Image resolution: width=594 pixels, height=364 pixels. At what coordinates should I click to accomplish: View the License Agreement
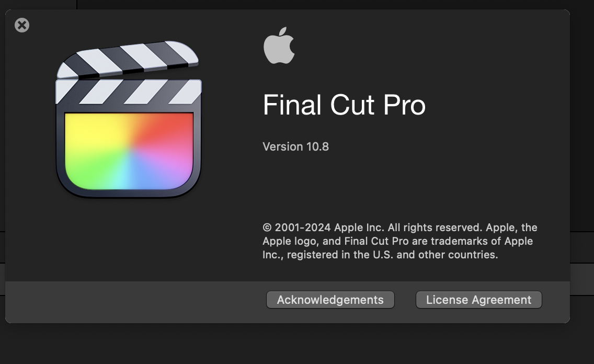point(478,300)
